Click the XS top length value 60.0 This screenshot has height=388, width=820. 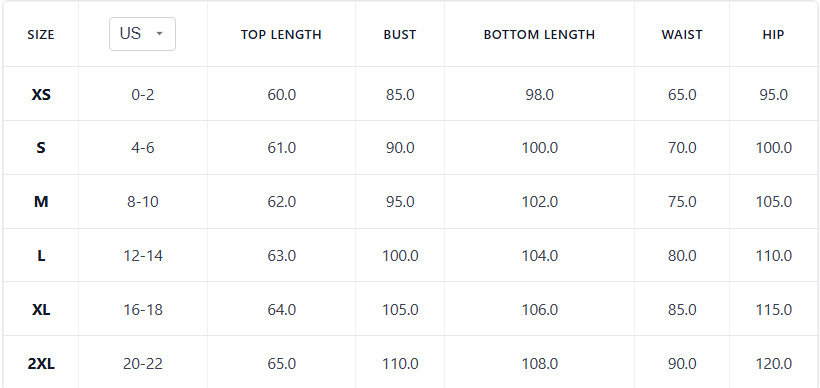[281, 95]
